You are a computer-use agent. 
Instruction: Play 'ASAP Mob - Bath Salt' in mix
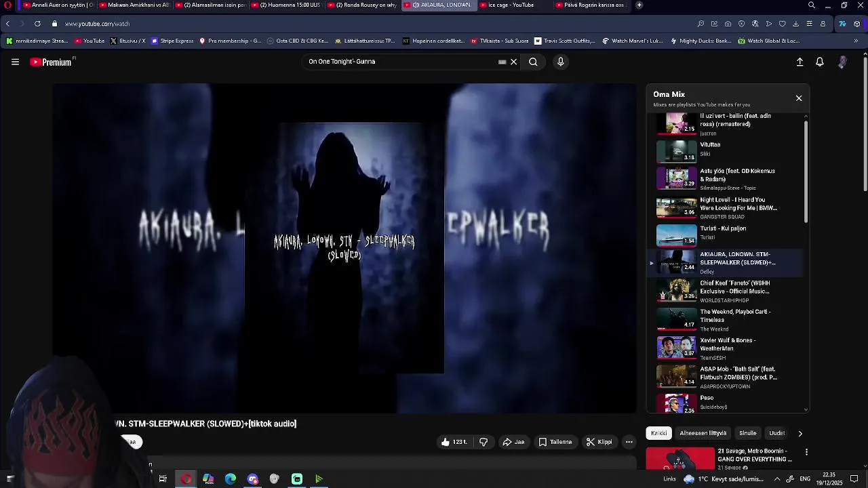[x=725, y=377]
